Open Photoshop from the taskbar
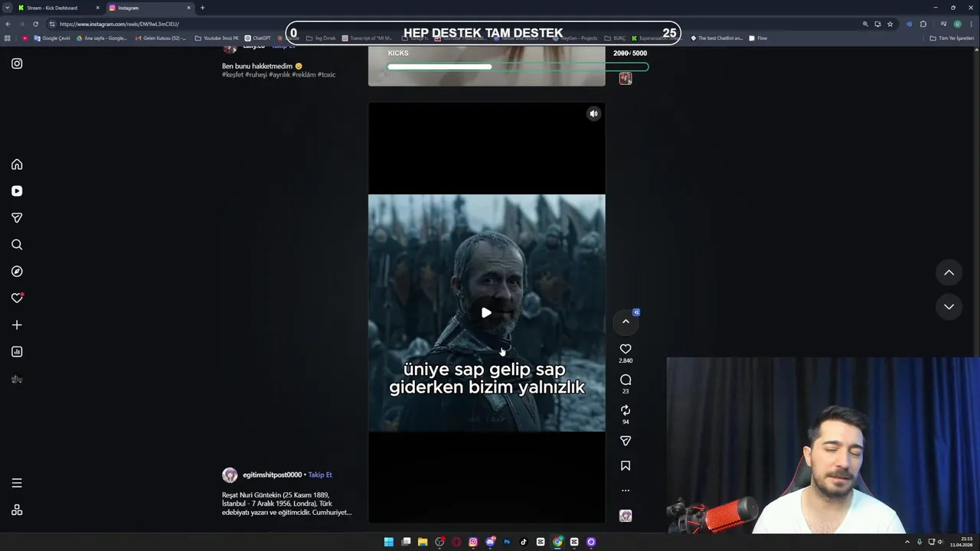The image size is (980, 551). coord(507,542)
